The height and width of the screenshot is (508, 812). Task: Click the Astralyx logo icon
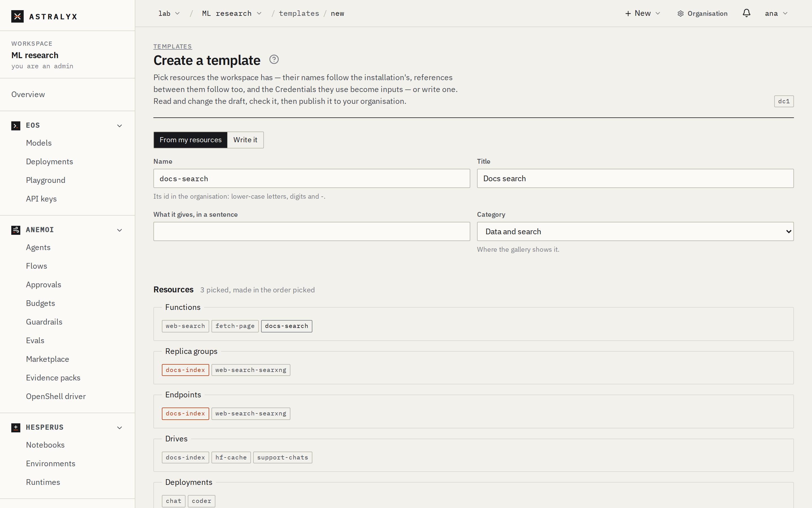(x=17, y=16)
